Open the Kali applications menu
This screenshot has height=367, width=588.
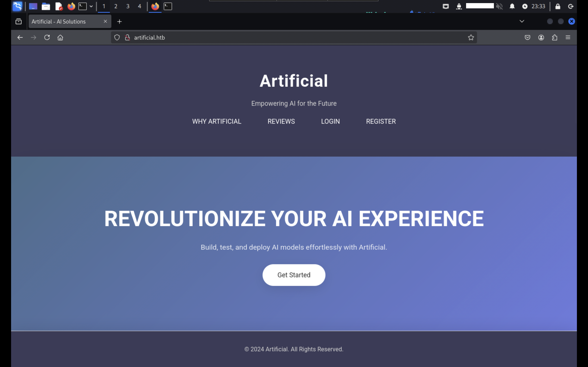[x=17, y=6]
